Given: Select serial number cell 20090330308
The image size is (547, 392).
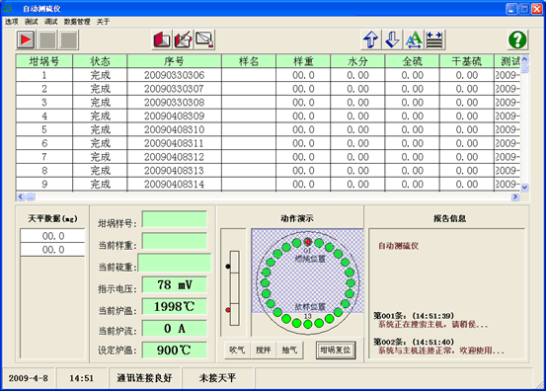Looking at the screenshot, I should tap(174, 102).
